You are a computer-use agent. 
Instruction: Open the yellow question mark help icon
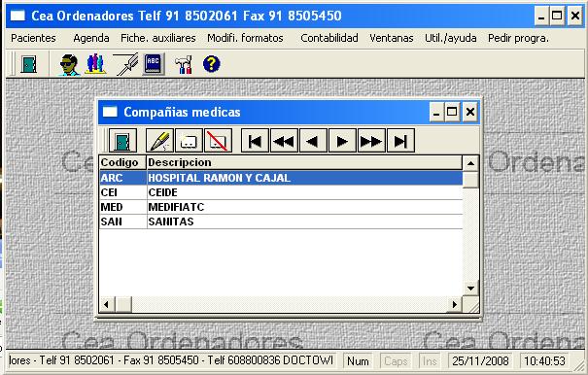[x=212, y=64]
